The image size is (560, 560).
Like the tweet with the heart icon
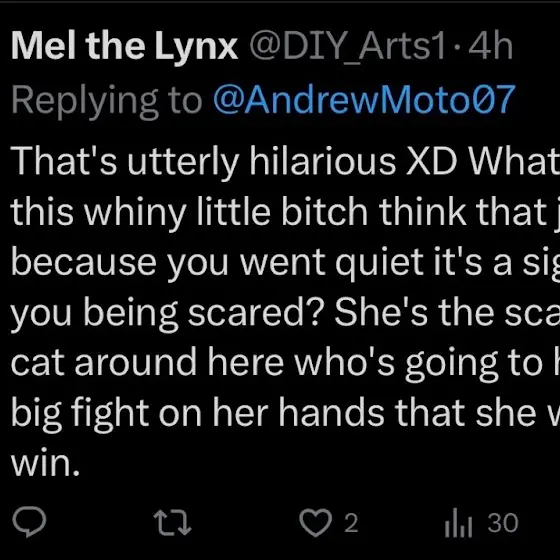[315, 523]
